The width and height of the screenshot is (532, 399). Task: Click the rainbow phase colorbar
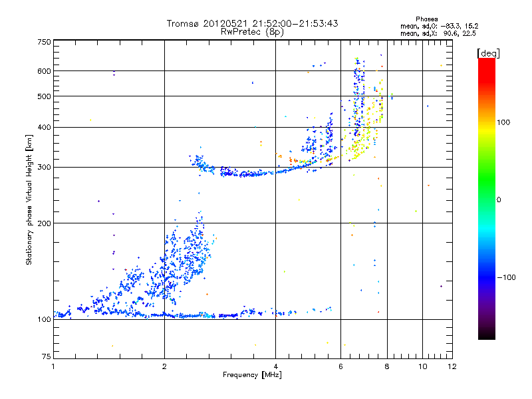point(487,199)
